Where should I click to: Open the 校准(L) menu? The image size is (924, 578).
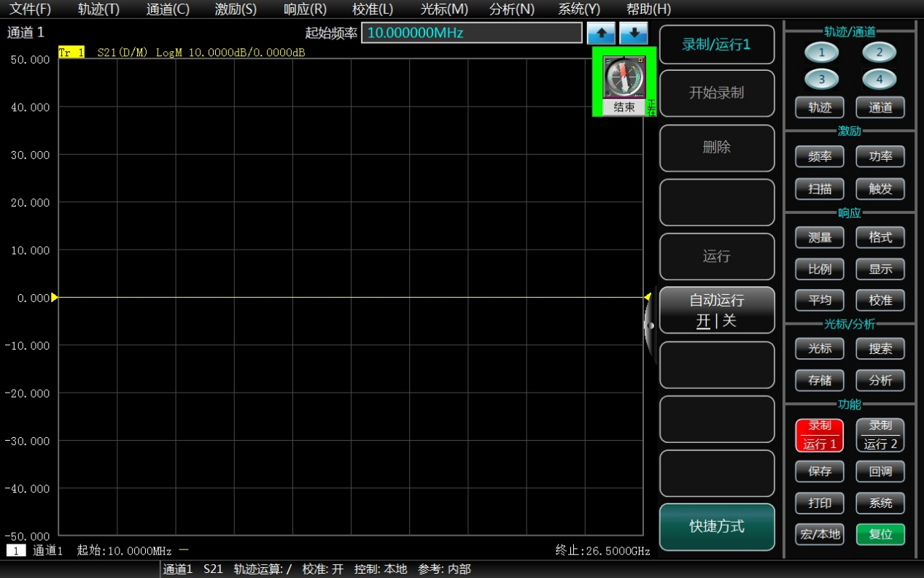pos(372,9)
